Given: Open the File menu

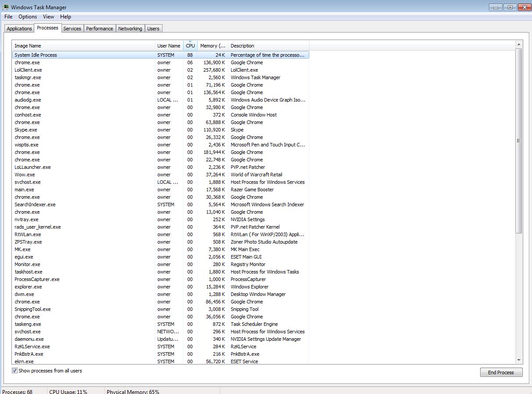Looking at the screenshot, I should [x=8, y=17].
